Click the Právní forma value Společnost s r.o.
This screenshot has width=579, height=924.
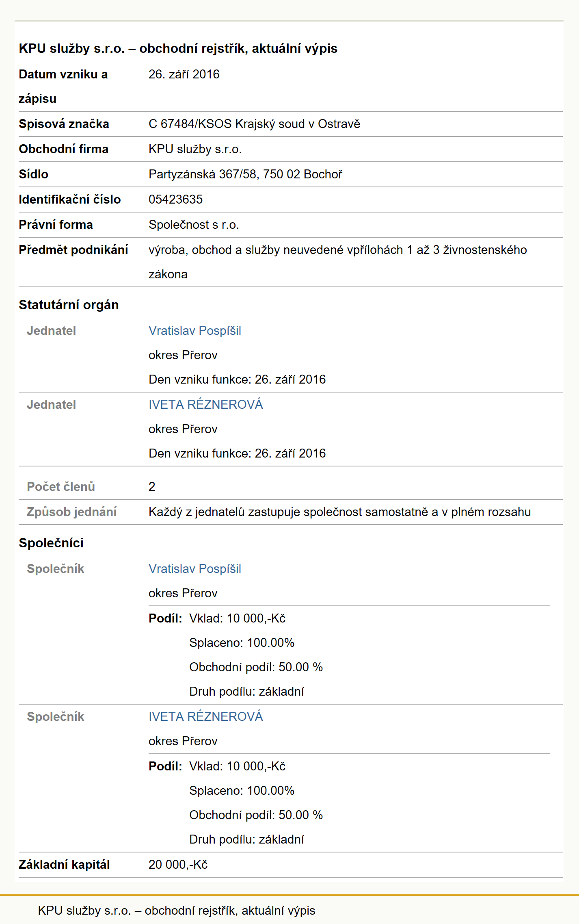[x=194, y=225]
